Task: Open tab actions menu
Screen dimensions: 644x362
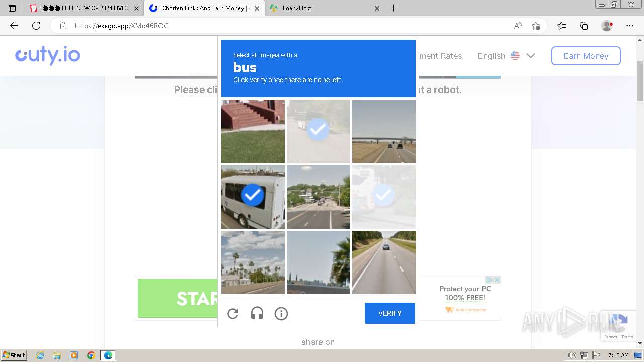Action: click(12, 8)
